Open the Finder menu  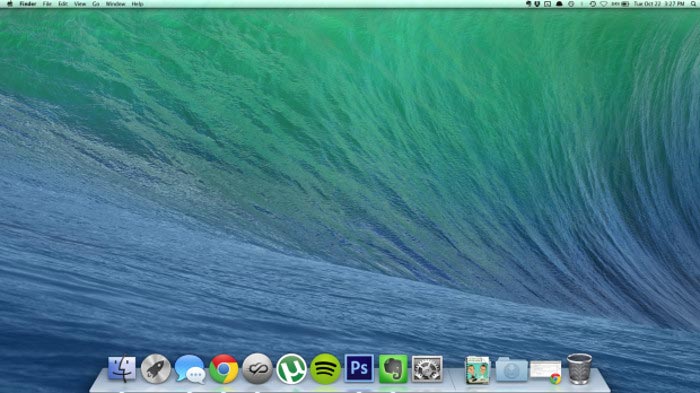click(28, 4)
